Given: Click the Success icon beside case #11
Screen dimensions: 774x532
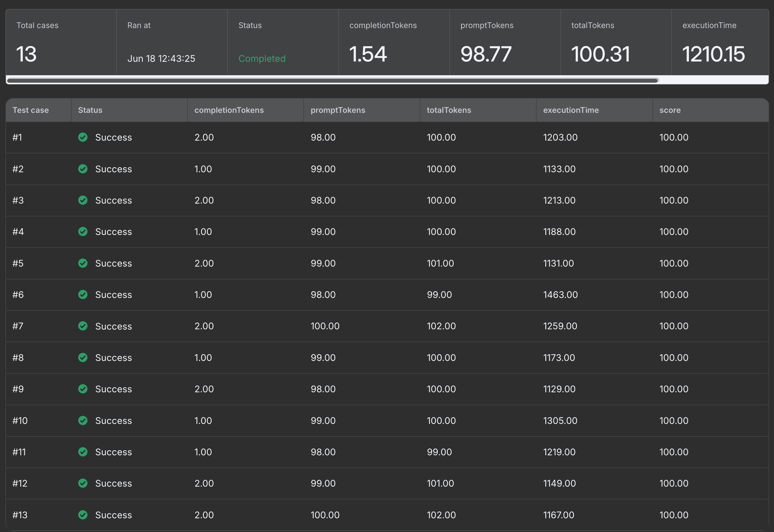Looking at the screenshot, I should [x=83, y=452].
